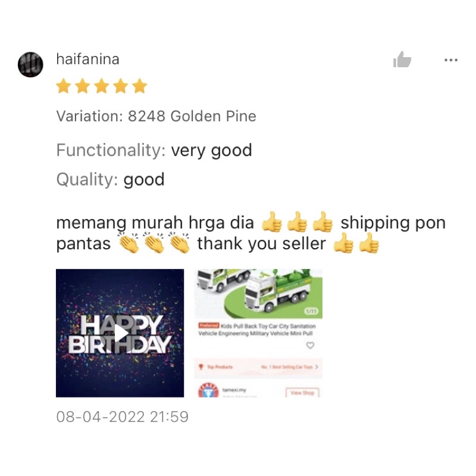Viewport: 476px width, 476px height.
Task: Open the toy truck product screenshot thumbnail
Action: [x=258, y=333]
